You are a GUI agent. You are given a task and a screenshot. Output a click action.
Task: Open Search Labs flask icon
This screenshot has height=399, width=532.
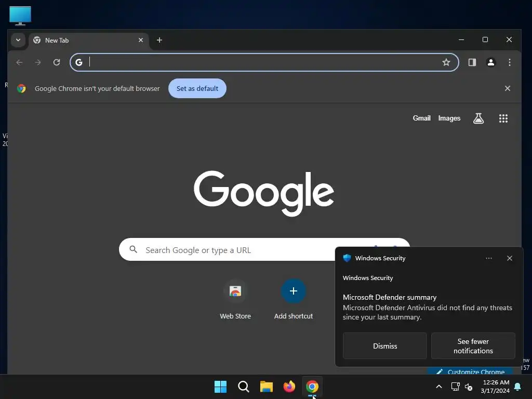478,118
